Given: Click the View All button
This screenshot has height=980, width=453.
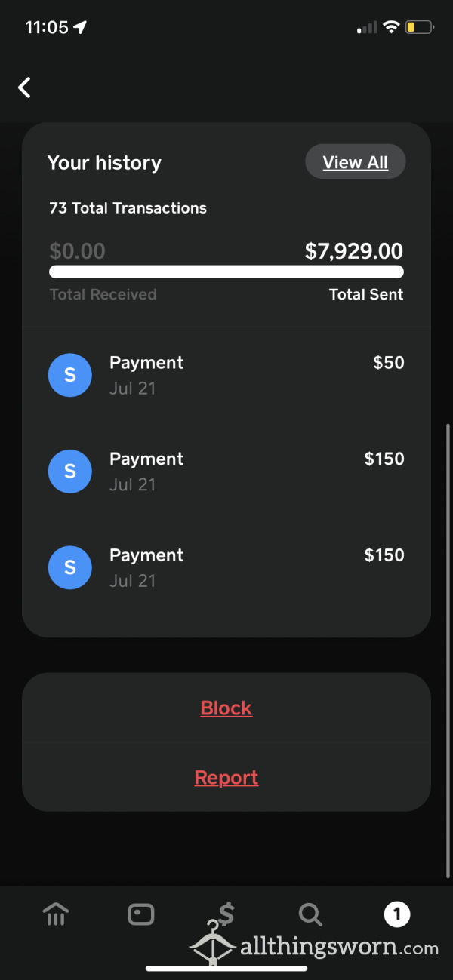Looking at the screenshot, I should coord(356,162).
